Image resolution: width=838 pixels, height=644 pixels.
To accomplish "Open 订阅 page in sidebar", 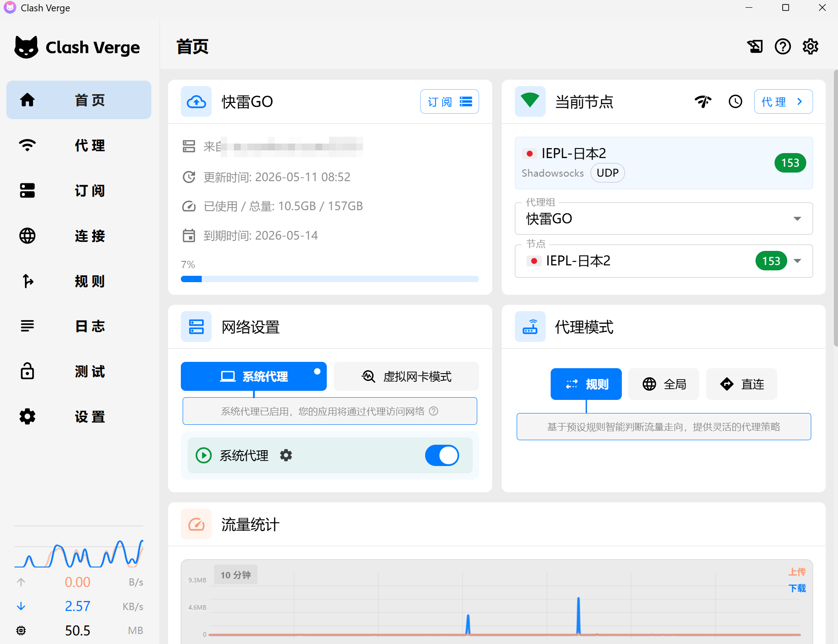I will [x=79, y=191].
